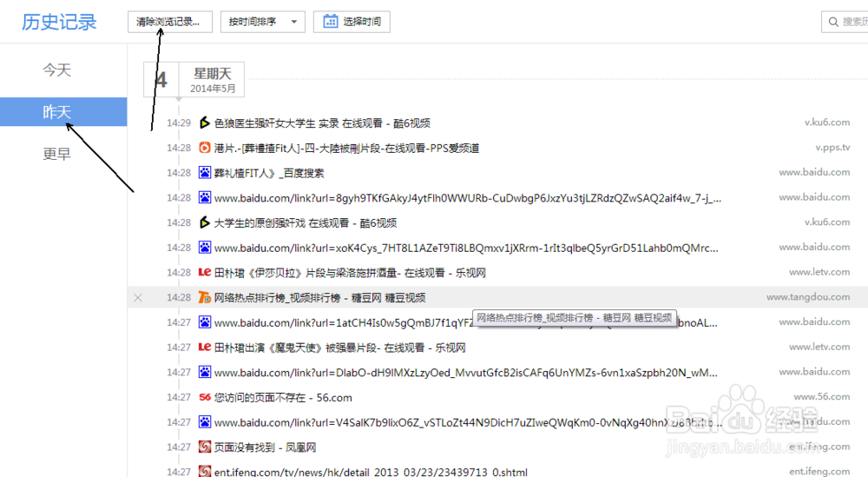Click the Baidu favicon for the url=V4SalK7b9lix link
Viewport: 868px width, 477px height.
(204, 421)
